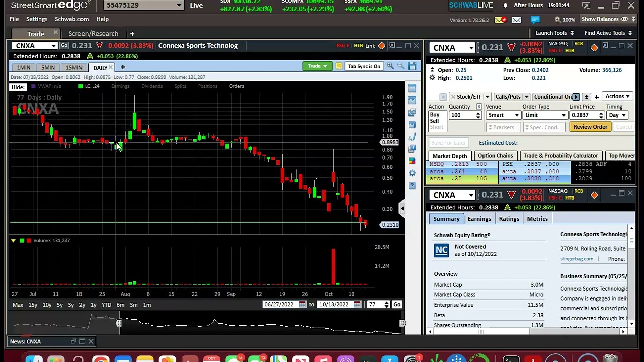Screen dimensions: 644x362
Task: Open the settings gear next to High
Action: (432, 78)
